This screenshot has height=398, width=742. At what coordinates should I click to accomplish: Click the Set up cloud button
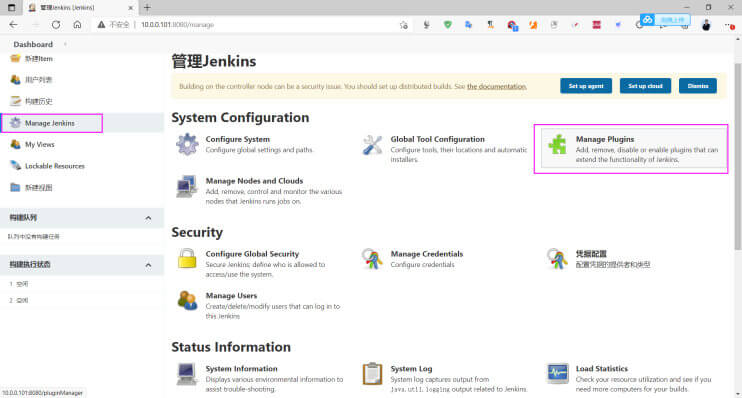click(x=645, y=86)
